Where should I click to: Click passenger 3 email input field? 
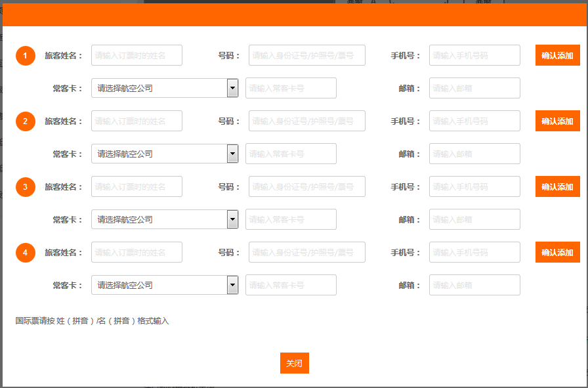(x=474, y=219)
